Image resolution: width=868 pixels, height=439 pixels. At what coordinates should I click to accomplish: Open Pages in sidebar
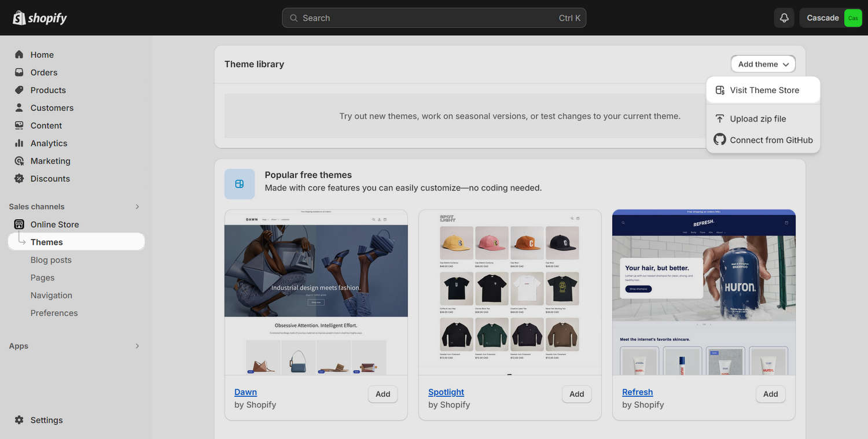42,278
